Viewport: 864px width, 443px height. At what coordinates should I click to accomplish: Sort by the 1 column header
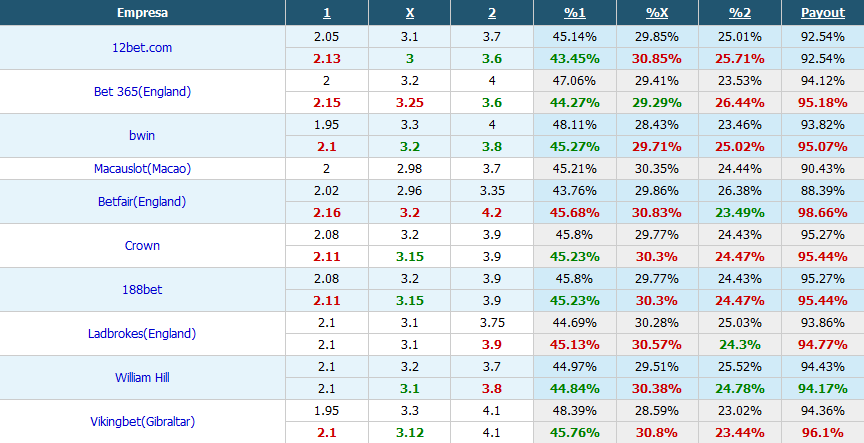click(327, 13)
